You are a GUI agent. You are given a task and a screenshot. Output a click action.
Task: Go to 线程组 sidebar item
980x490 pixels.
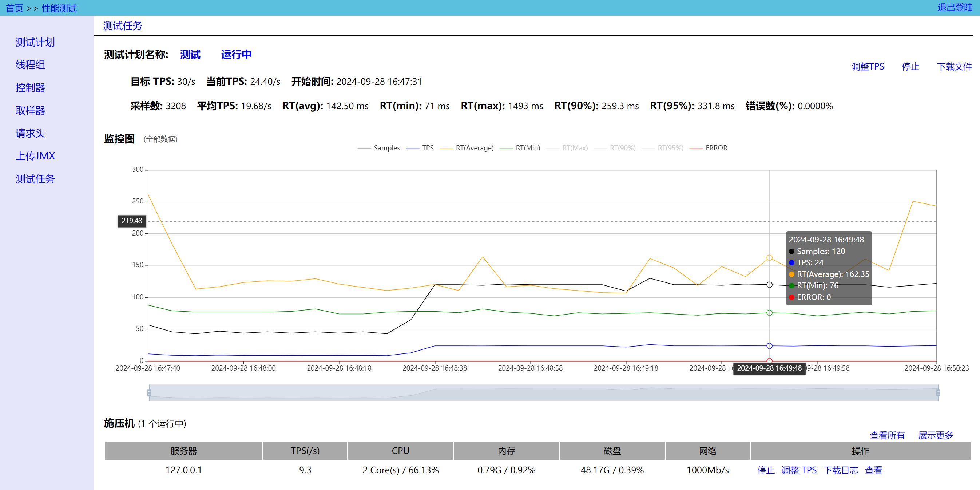pyautogui.click(x=31, y=65)
